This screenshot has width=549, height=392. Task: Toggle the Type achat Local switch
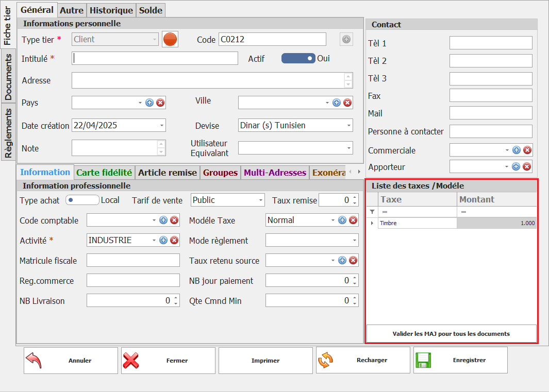[x=82, y=200]
